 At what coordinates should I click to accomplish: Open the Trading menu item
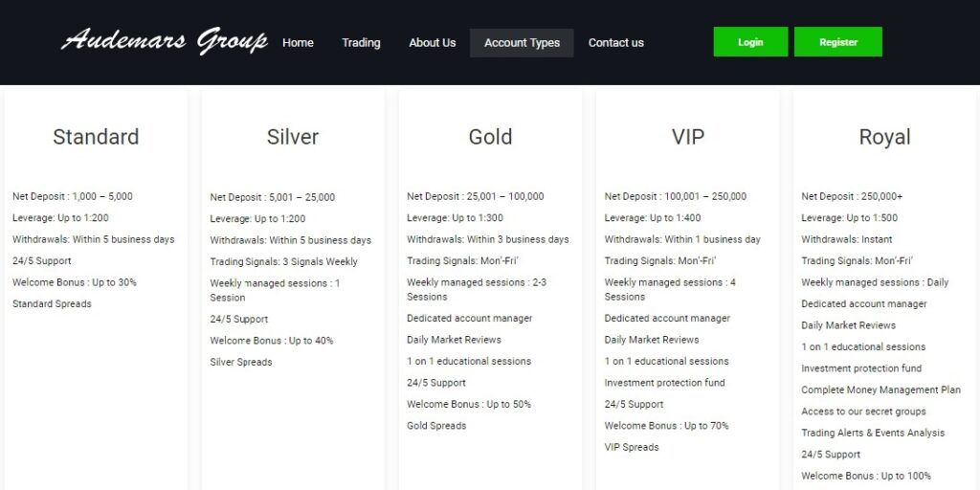(361, 42)
